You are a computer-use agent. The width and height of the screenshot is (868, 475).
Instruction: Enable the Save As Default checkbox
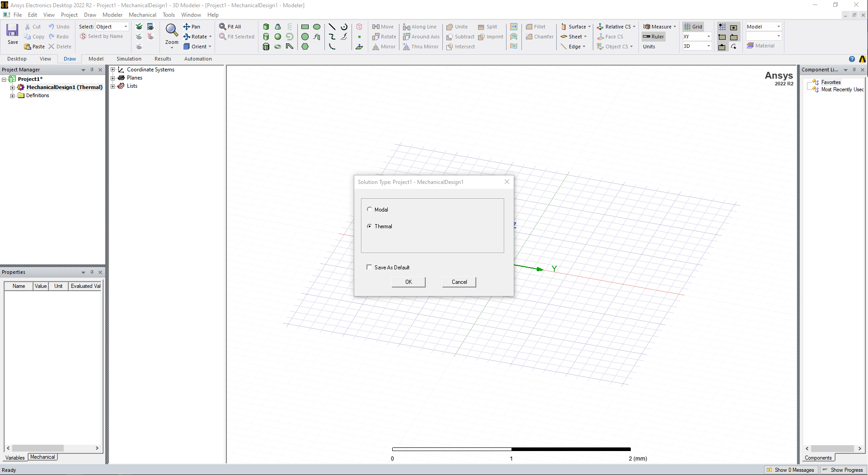[369, 267]
